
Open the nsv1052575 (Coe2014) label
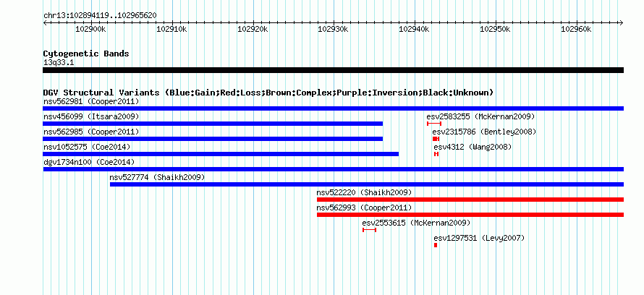[87, 147]
